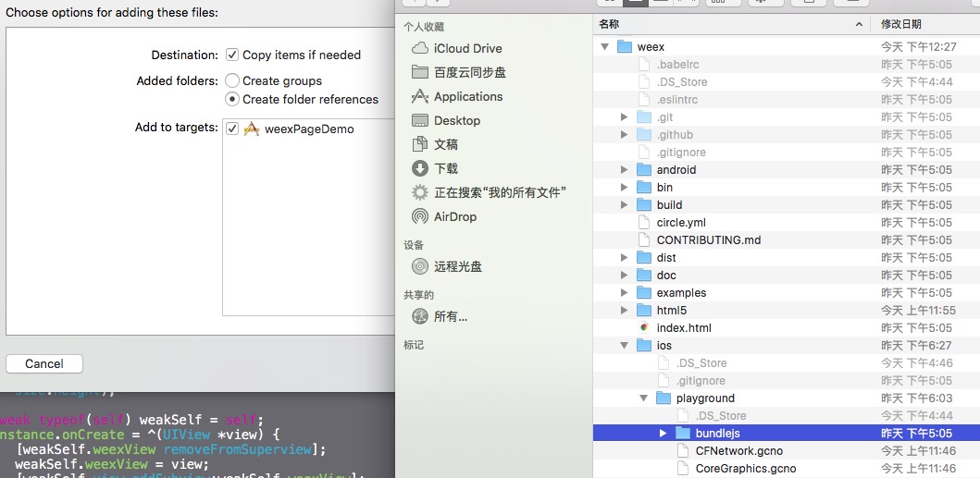Choose Create groups radio option
The image size is (980, 478).
point(232,80)
